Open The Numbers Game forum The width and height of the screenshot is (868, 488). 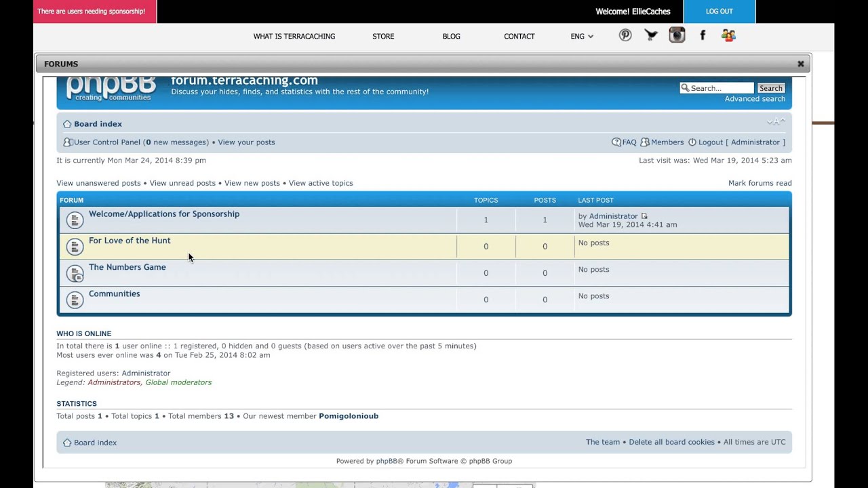pos(127,267)
